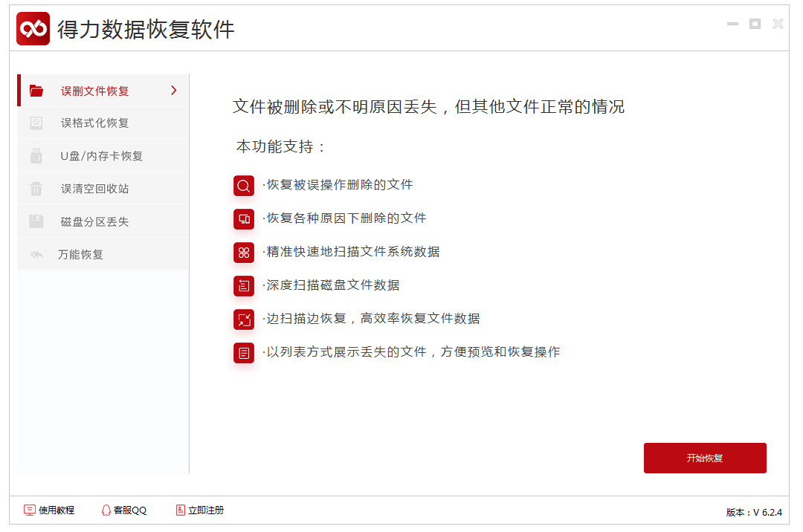This screenshot has height=532, width=803.
Task: Click the app title 得力数据恢复软件
Action: coord(146,29)
